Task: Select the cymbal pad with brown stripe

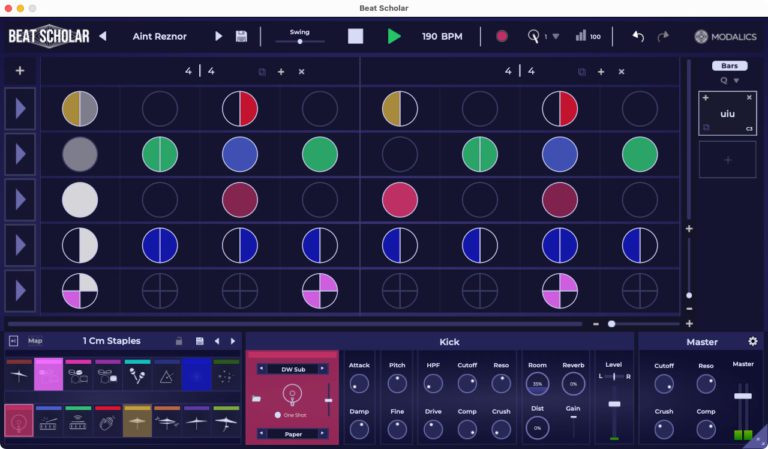Action: (x=19, y=375)
